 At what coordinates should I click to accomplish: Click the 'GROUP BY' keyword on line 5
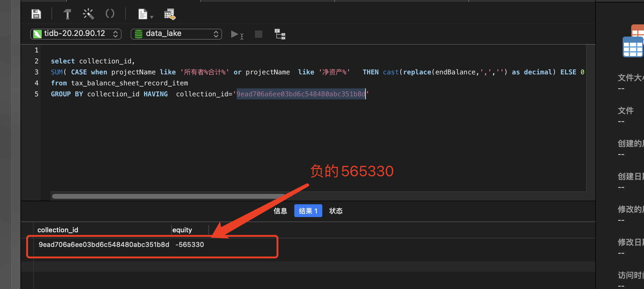pyautogui.click(x=67, y=94)
